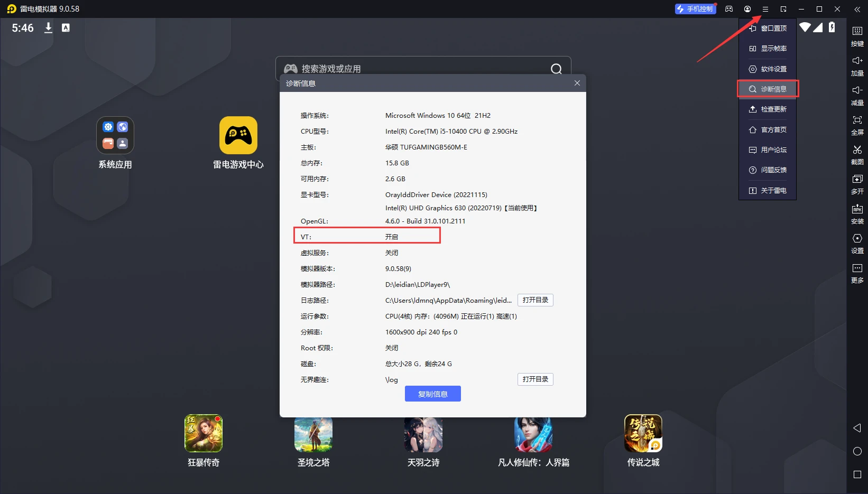Image resolution: width=868 pixels, height=494 pixels.
Task: Click 打开目录 next to 无界趣连
Action: (x=535, y=379)
